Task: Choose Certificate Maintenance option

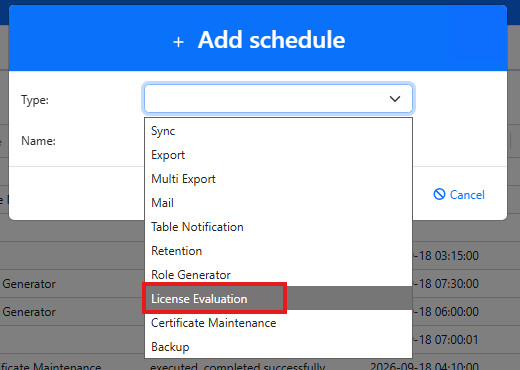Action: (278, 323)
